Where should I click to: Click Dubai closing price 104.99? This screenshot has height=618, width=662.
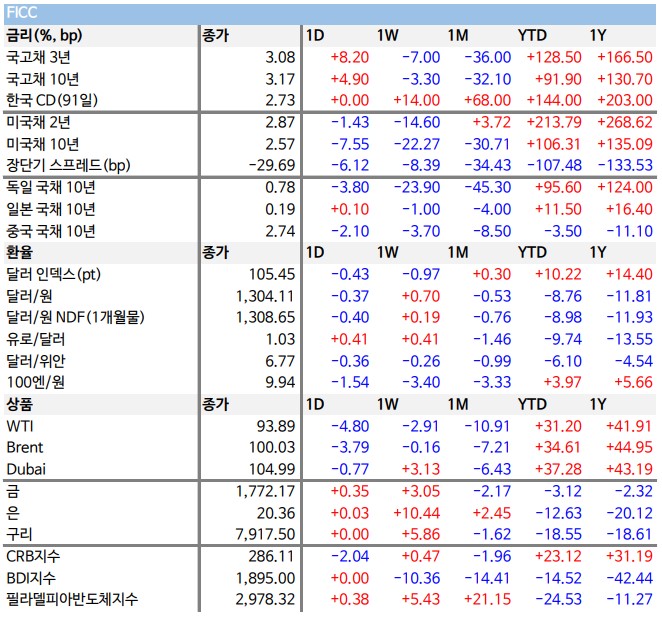[272, 469]
